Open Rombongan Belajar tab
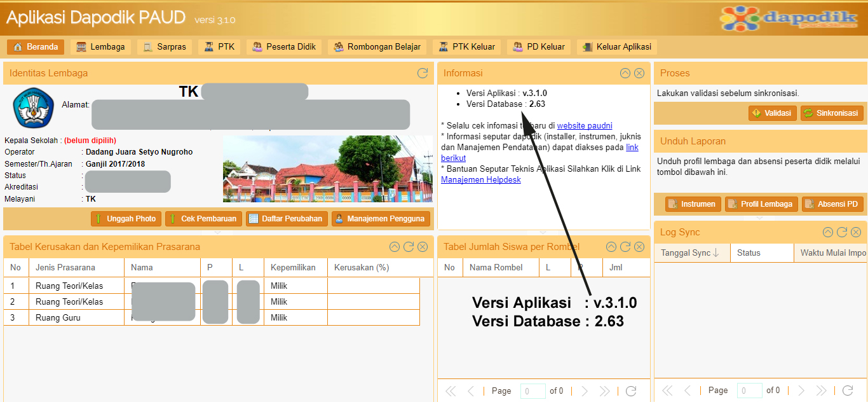 coord(377,47)
